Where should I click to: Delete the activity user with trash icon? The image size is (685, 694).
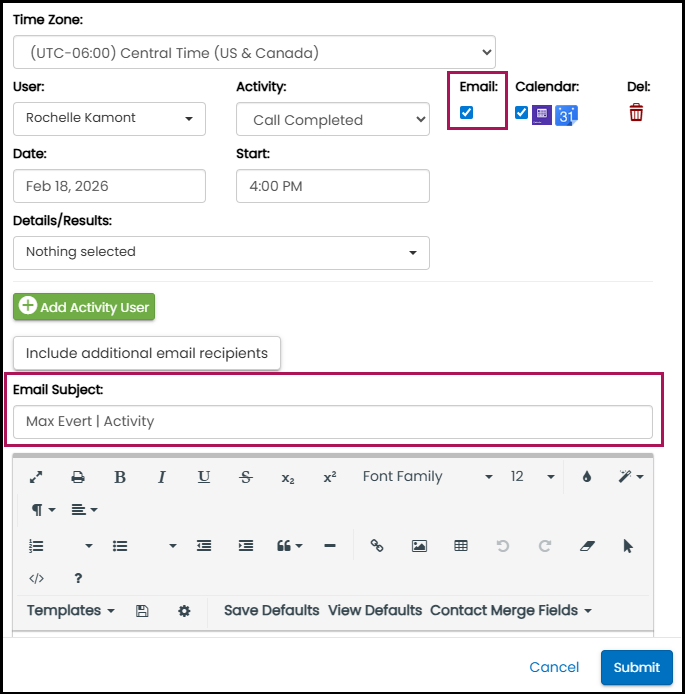[636, 112]
